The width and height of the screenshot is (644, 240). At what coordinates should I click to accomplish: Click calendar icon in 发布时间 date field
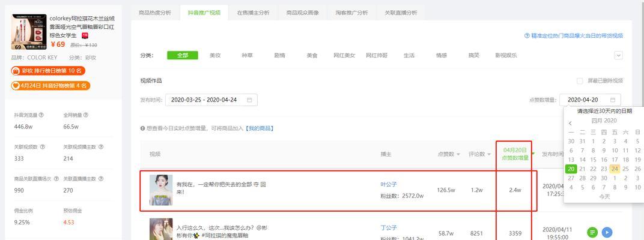(249, 100)
